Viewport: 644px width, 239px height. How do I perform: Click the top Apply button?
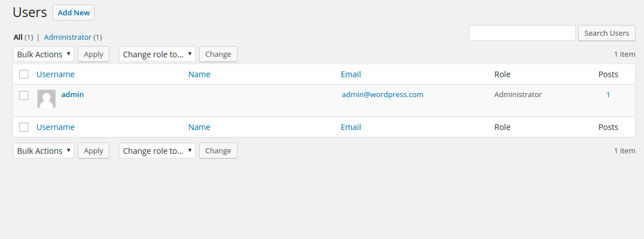point(94,54)
